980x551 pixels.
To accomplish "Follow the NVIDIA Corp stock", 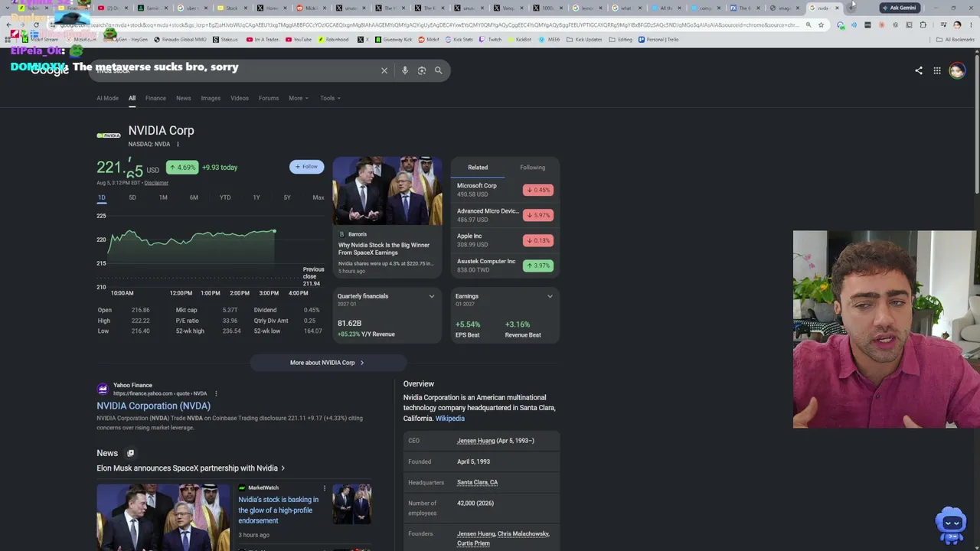I will pyautogui.click(x=306, y=167).
